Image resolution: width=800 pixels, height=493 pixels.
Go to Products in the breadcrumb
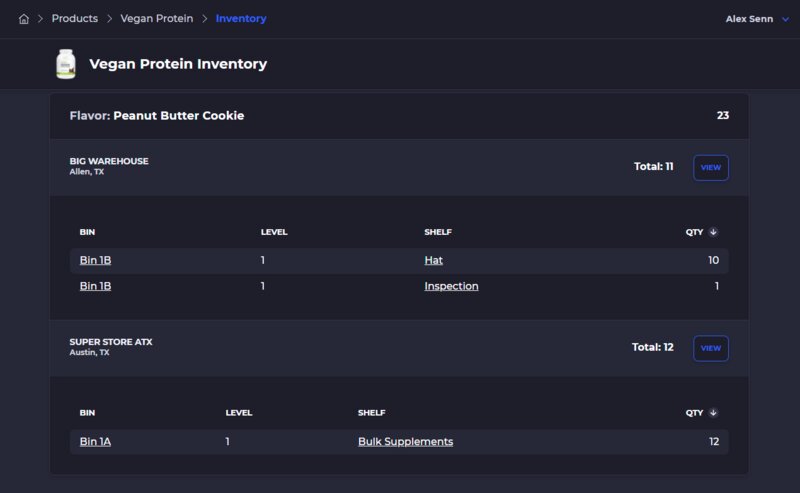point(75,19)
